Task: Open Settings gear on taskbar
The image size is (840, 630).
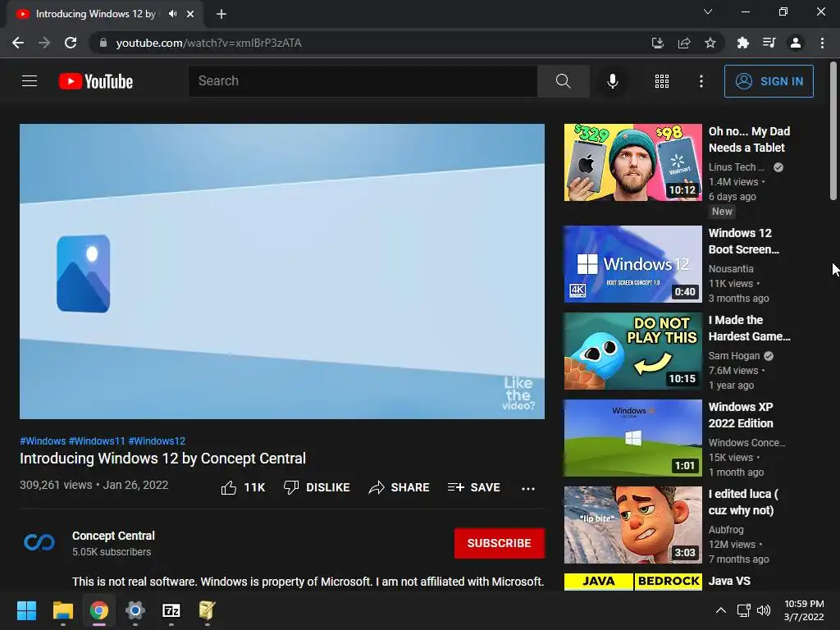Action: (135, 610)
